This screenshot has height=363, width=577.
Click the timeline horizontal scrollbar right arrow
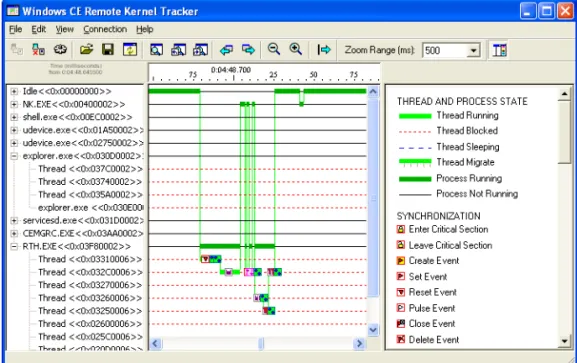359,343
